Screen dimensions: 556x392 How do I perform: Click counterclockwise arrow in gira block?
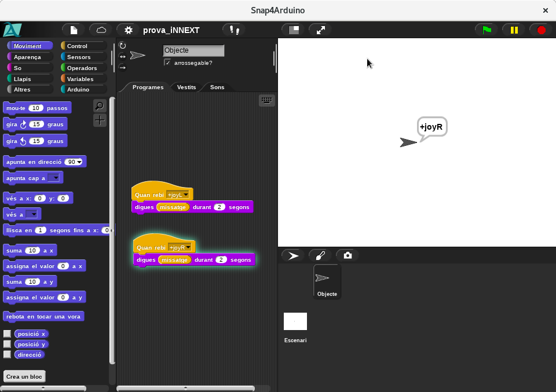tap(23, 141)
